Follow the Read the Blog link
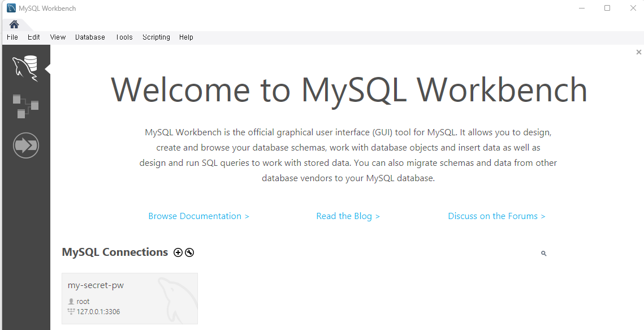Screen dimensions: 644x330 (x=348, y=216)
